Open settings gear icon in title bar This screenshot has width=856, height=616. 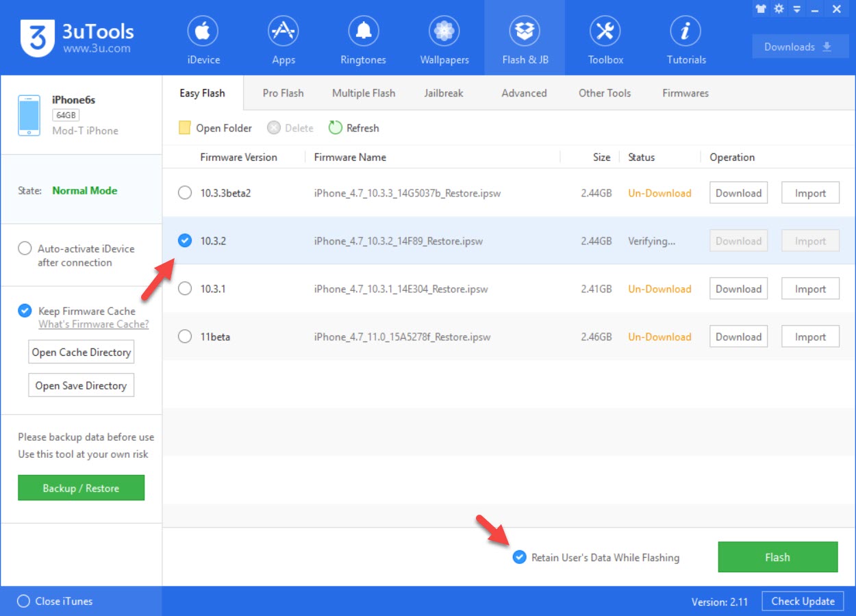click(779, 9)
